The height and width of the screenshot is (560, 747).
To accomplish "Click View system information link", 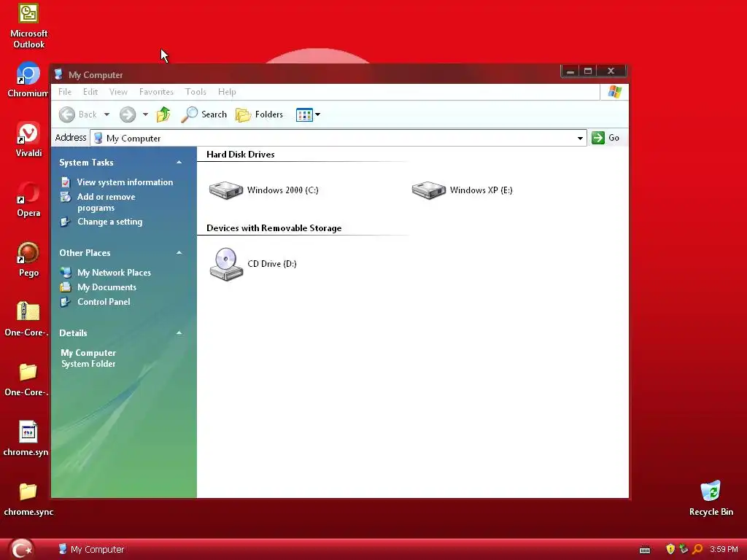I will 125,182.
